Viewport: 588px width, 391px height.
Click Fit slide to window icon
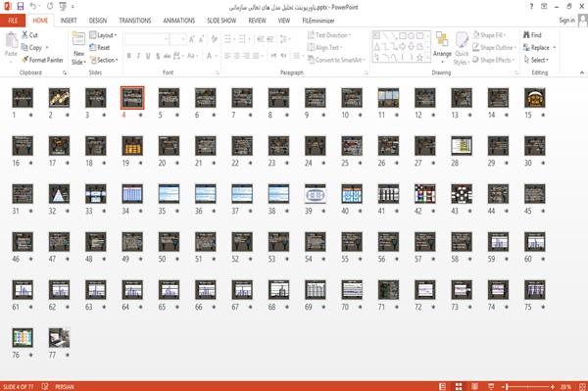tap(582, 386)
